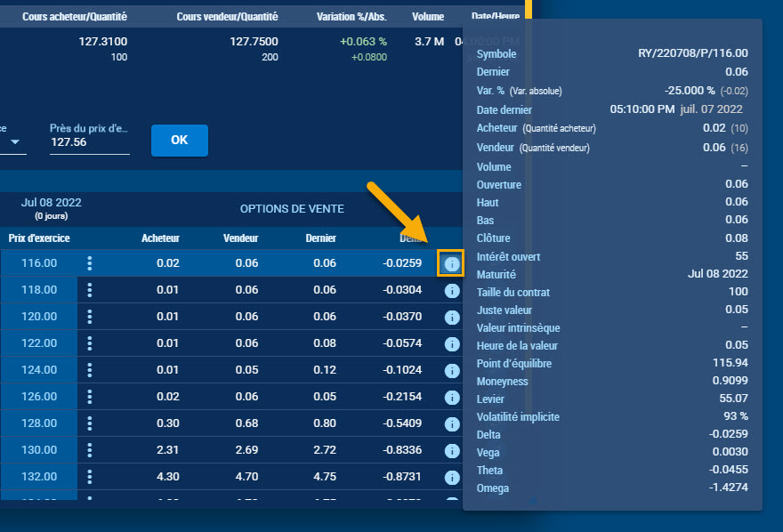Show info for the 120.00 strike option
Image resolution: width=783 pixels, height=532 pixels.
[x=451, y=317]
